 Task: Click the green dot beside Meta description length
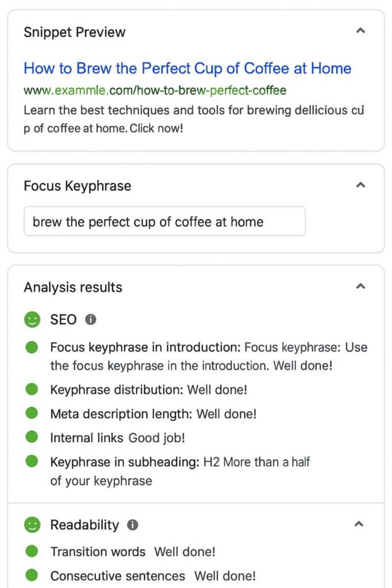point(32,413)
